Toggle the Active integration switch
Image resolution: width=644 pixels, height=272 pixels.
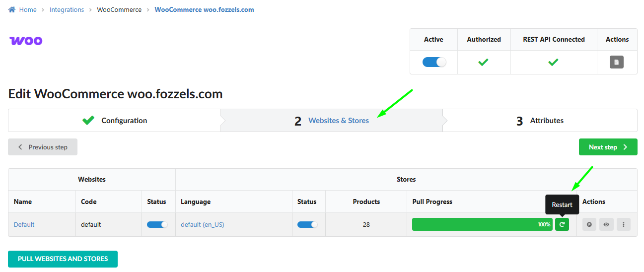434,62
